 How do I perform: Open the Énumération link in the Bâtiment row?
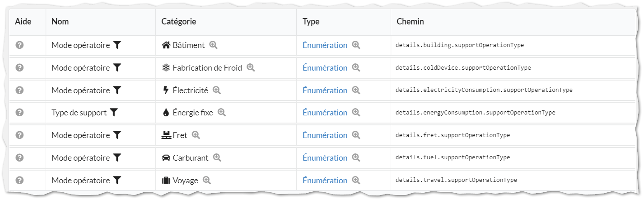325,45
